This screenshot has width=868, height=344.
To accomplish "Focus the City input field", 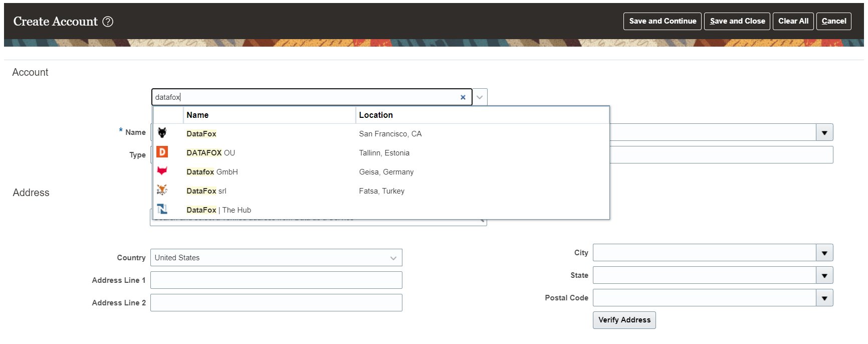I will point(705,253).
